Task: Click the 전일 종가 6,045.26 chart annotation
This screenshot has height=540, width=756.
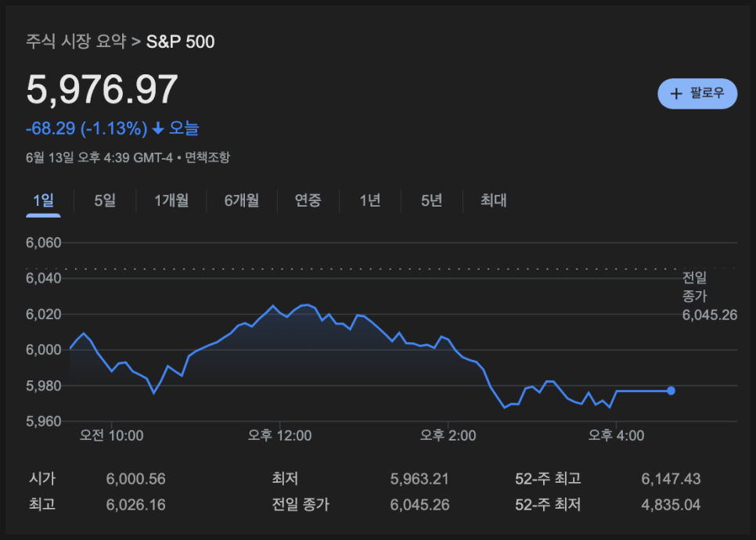Action: click(x=710, y=296)
